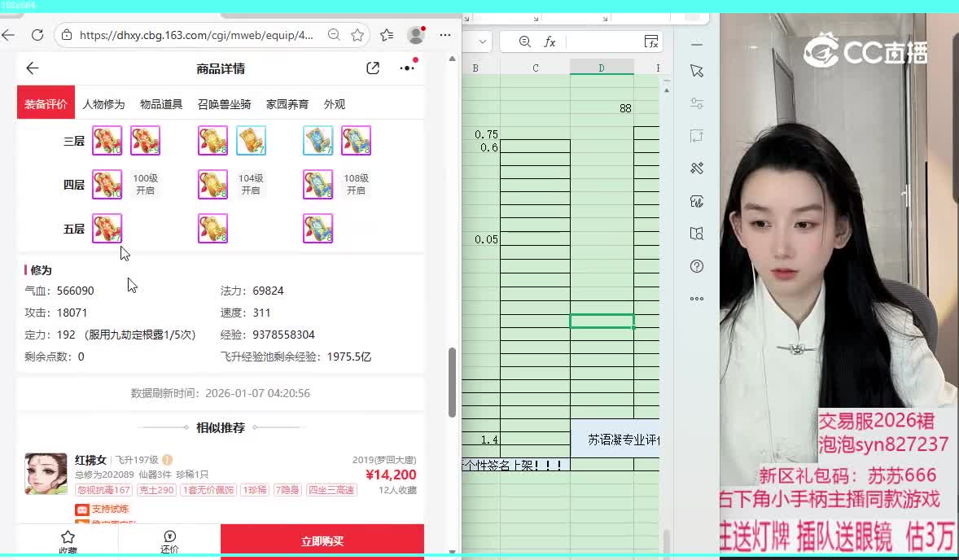
Task: Reload the page with refresh icon
Action: (37, 35)
